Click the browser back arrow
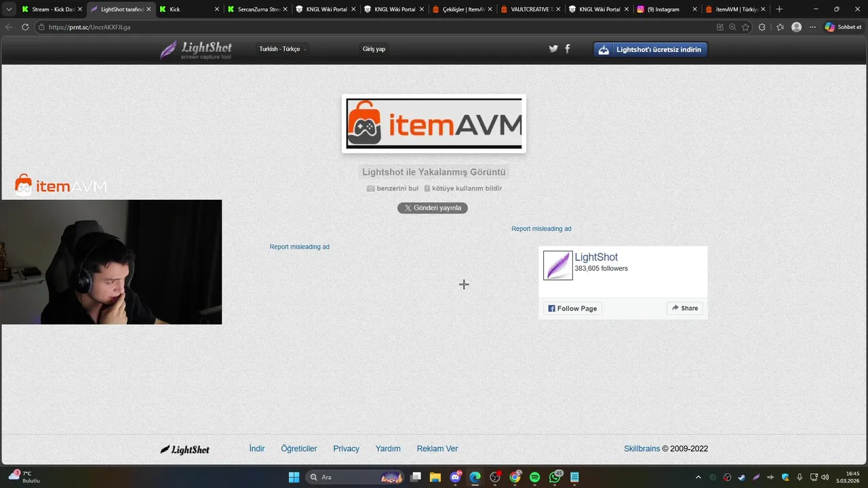The image size is (868, 488). click(9, 27)
